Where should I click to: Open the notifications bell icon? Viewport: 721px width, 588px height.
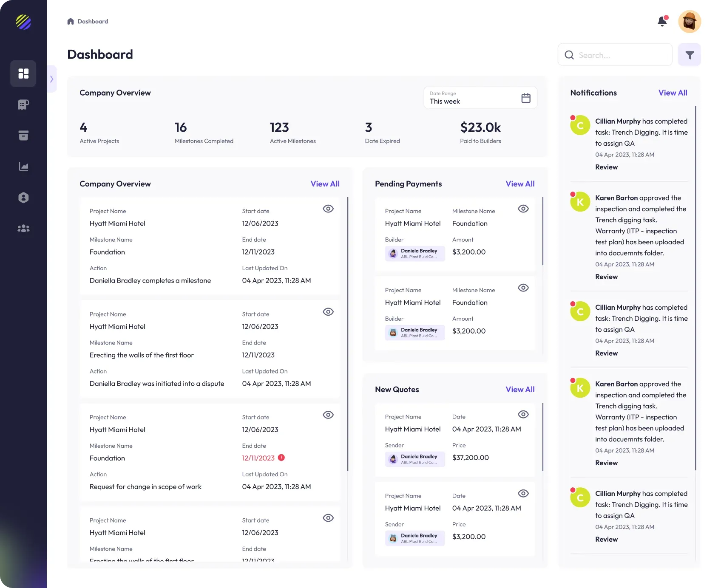pos(662,21)
